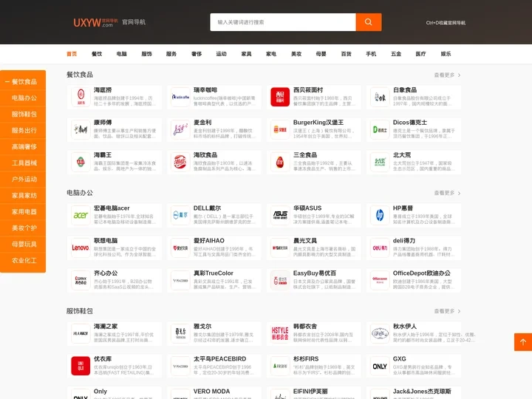Select 餐饮 in the top navigation
532x399 pixels.
click(x=97, y=54)
